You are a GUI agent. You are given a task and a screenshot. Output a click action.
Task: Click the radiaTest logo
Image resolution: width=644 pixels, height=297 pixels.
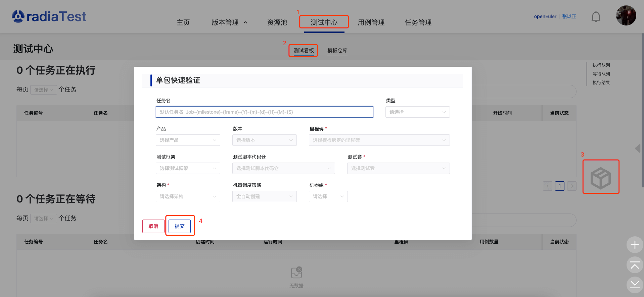click(49, 16)
